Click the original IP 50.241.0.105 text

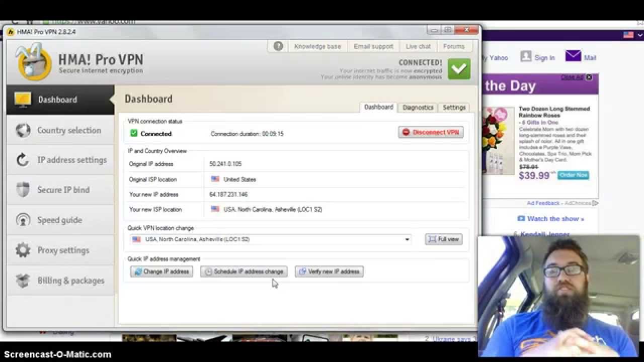[x=225, y=164]
